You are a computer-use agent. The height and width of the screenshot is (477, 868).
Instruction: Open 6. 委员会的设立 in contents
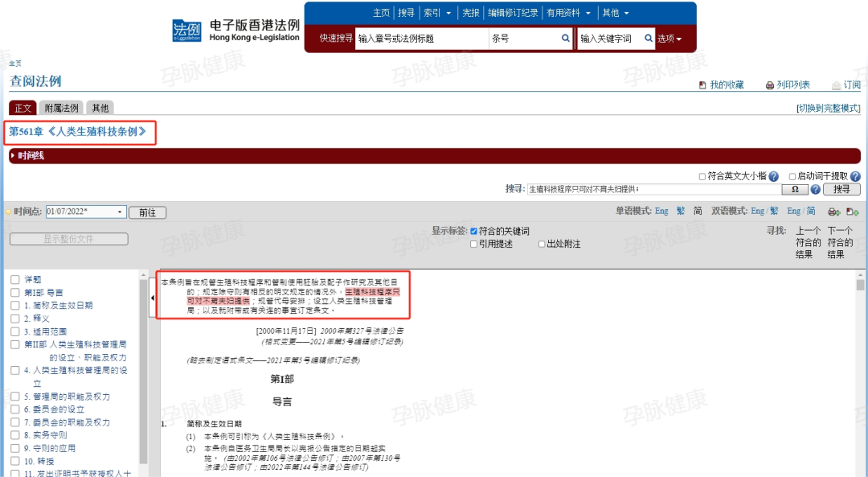coord(55,409)
